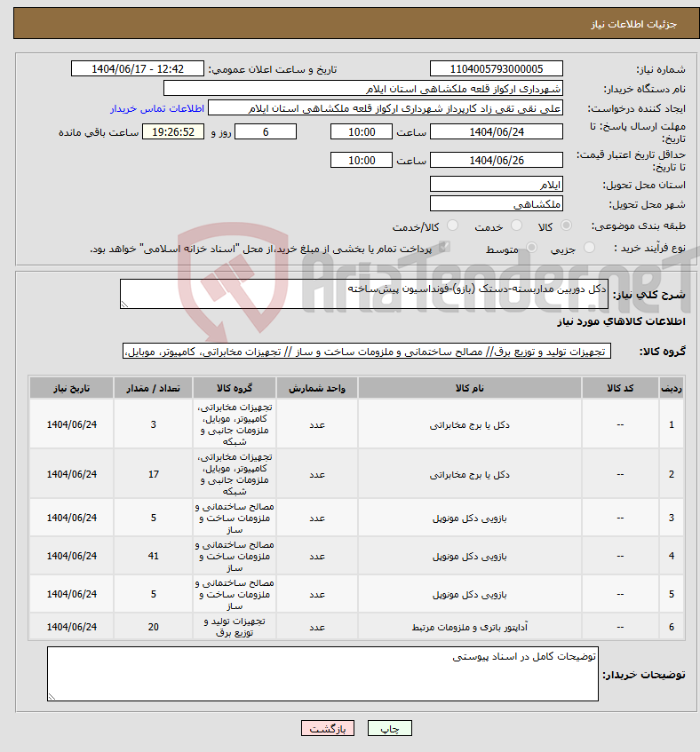Click the general need description text area

click(x=364, y=294)
